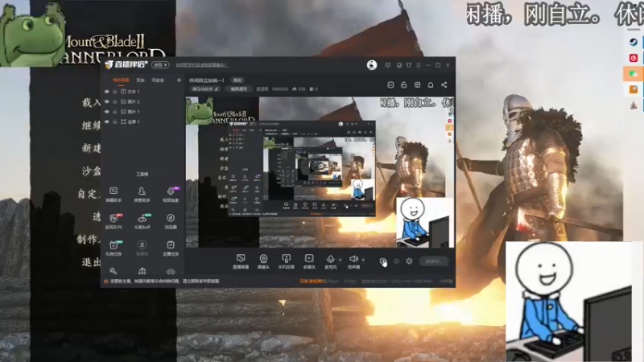Click the share icon above the preview
The width and height of the screenshot is (644, 362).
[x=444, y=84]
